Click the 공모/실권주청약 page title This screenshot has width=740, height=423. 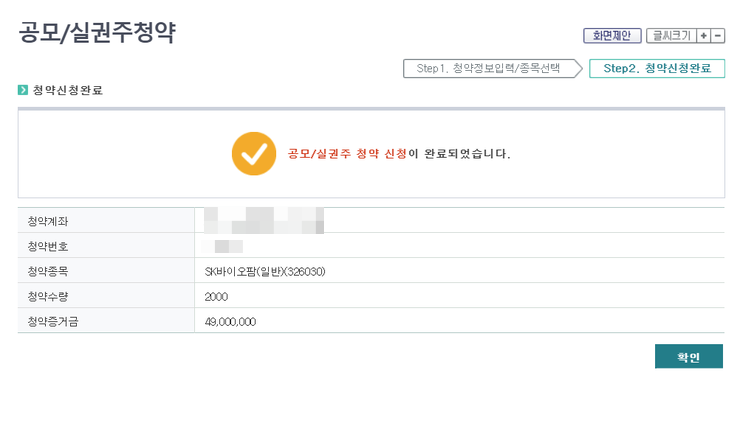coord(97,33)
